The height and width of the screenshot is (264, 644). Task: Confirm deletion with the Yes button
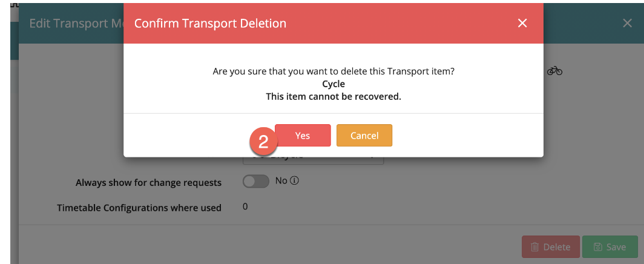click(x=303, y=136)
